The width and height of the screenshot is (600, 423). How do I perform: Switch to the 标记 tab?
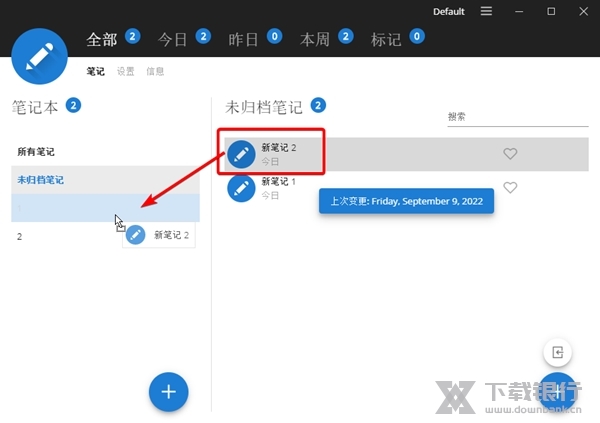[386, 39]
